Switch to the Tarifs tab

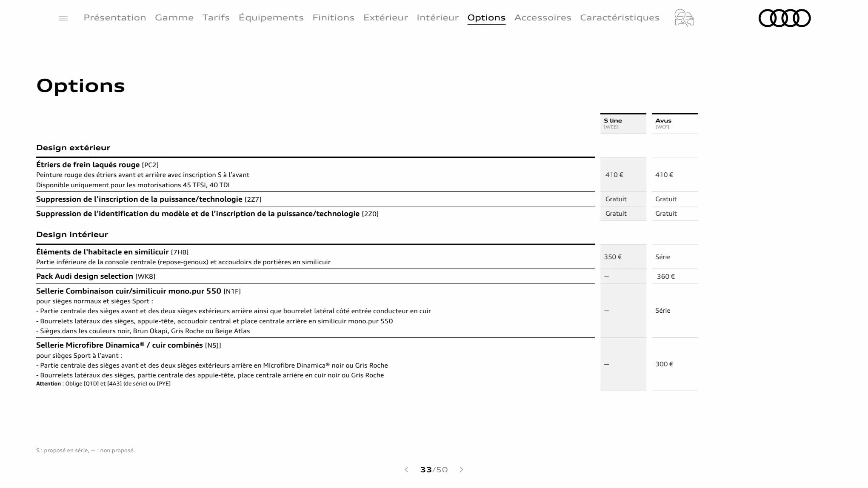[216, 17]
